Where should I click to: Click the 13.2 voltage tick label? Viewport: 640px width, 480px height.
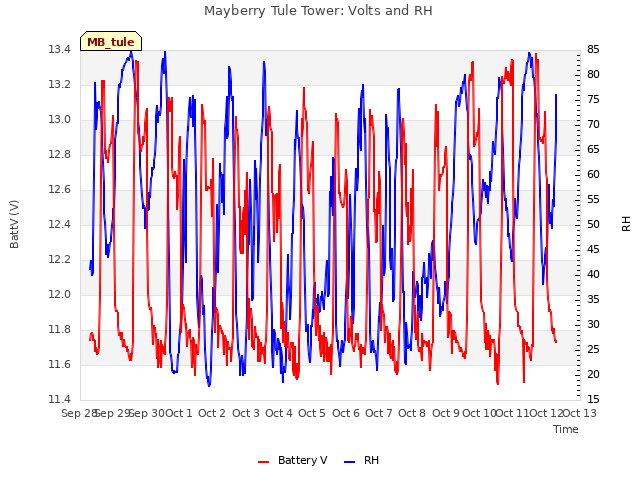pyautogui.click(x=59, y=85)
